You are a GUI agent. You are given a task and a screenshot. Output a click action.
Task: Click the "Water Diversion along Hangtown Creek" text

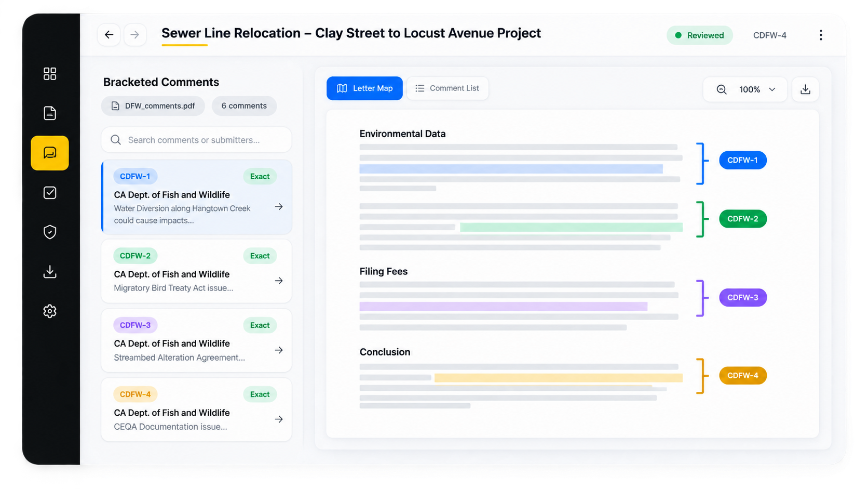click(x=182, y=208)
